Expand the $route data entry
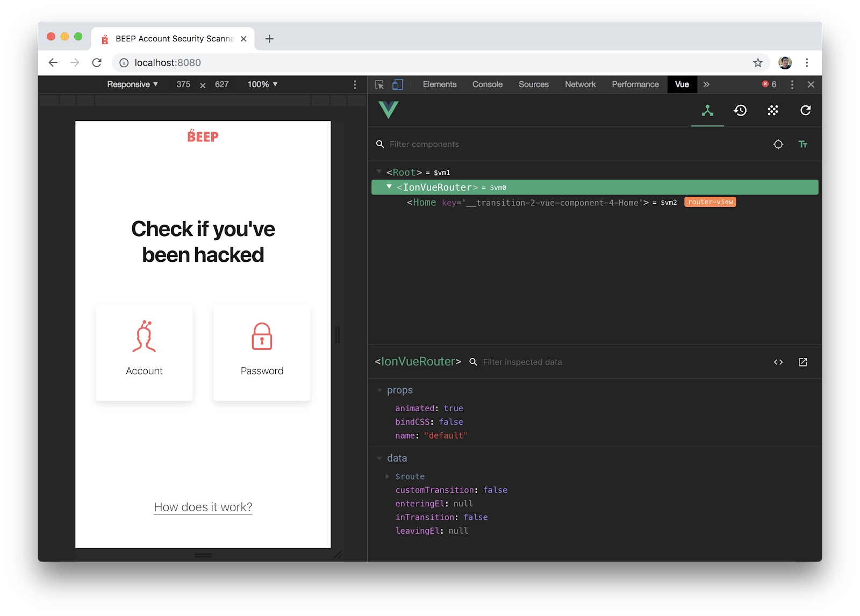860x616 pixels. pos(388,476)
